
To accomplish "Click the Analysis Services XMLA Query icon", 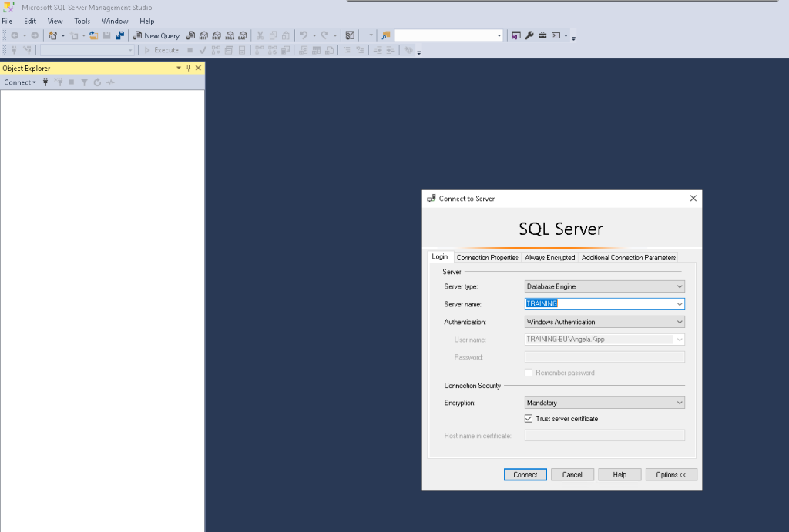I will [x=230, y=35].
